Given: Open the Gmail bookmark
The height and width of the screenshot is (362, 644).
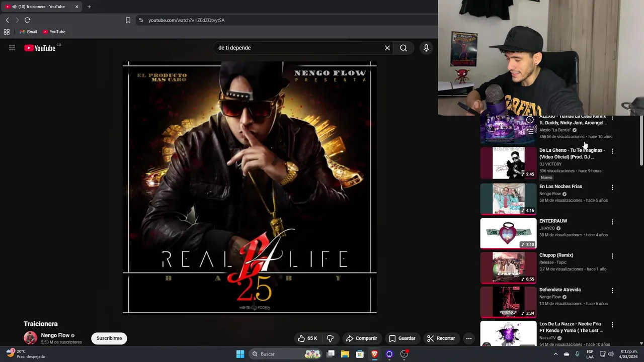Looking at the screenshot, I should [28, 32].
